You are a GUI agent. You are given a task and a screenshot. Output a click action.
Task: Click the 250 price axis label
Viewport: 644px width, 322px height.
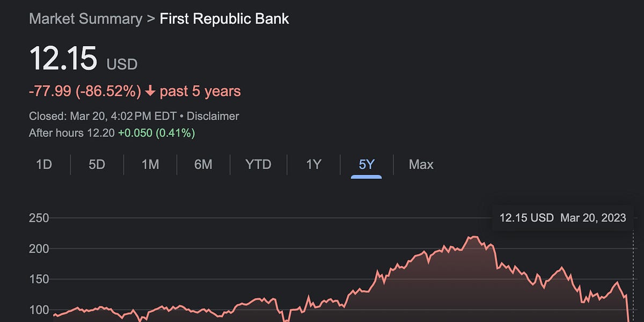click(38, 218)
